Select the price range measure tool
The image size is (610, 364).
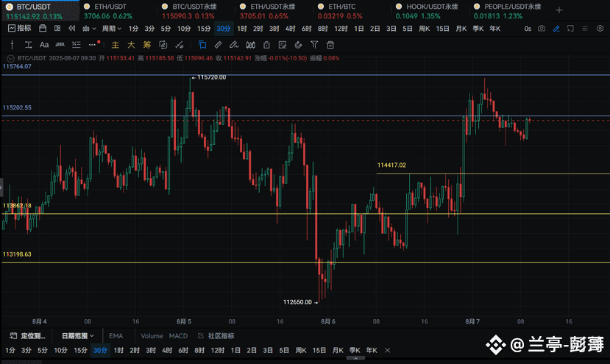pyautogui.click(x=28, y=45)
